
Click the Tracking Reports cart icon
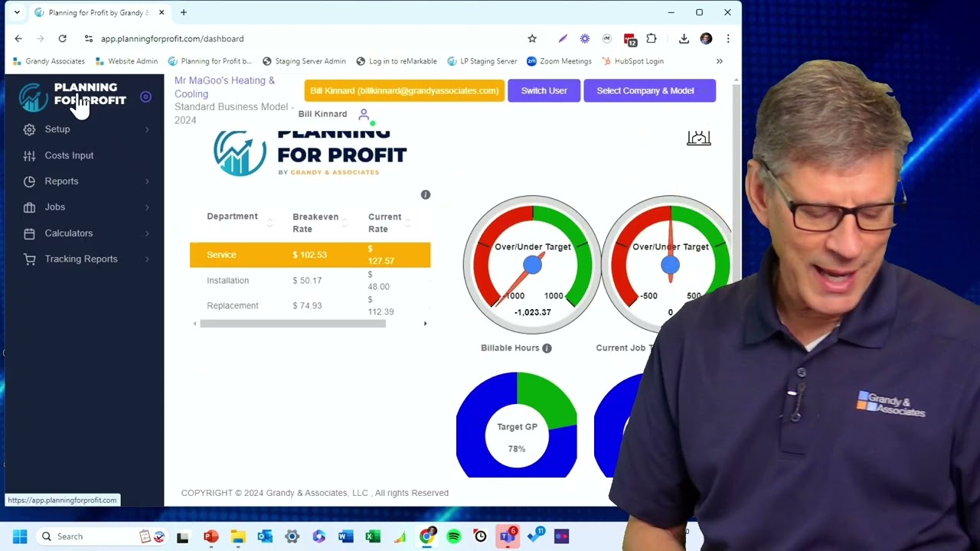29,259
